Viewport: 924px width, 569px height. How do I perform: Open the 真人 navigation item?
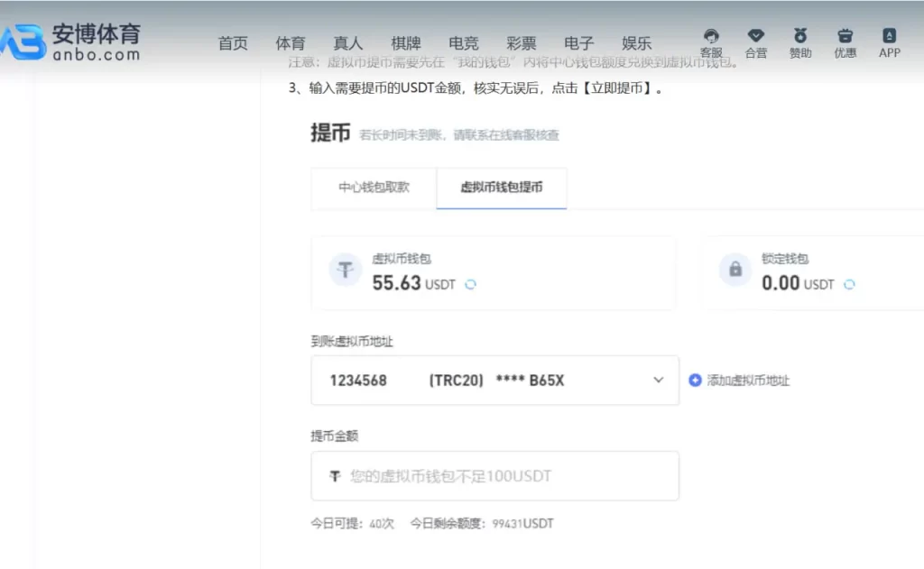coord(348,43)
